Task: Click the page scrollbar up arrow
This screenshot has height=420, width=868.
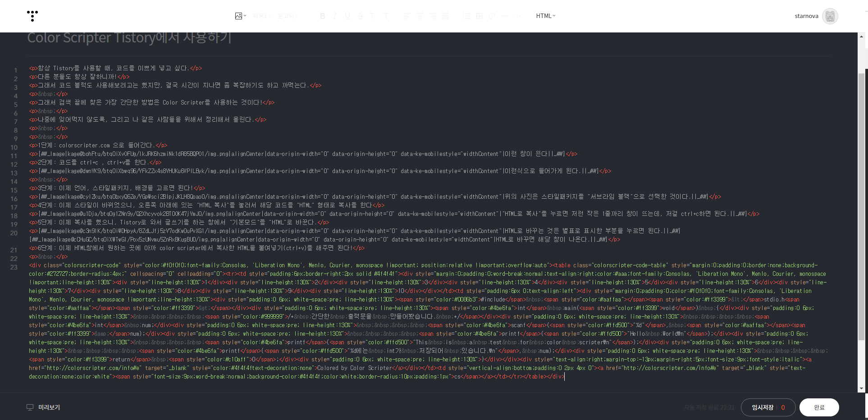Action: point(862,37)
